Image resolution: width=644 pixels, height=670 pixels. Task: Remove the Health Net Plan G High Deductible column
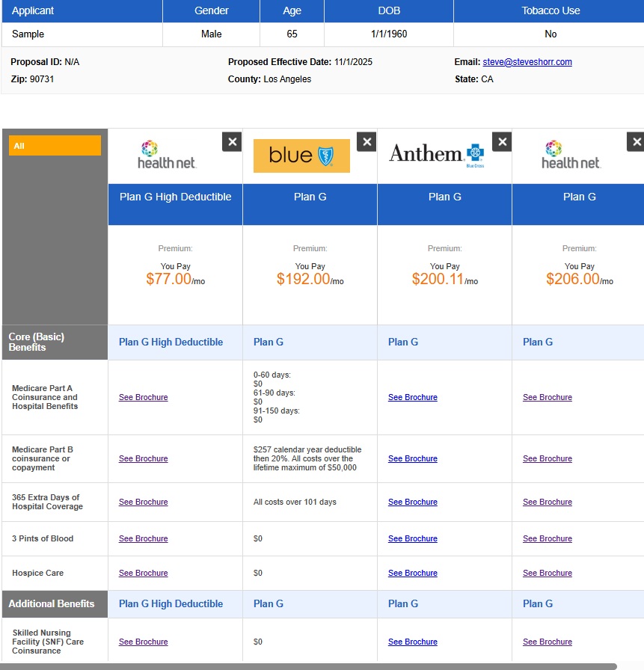(x=232, y=142)
